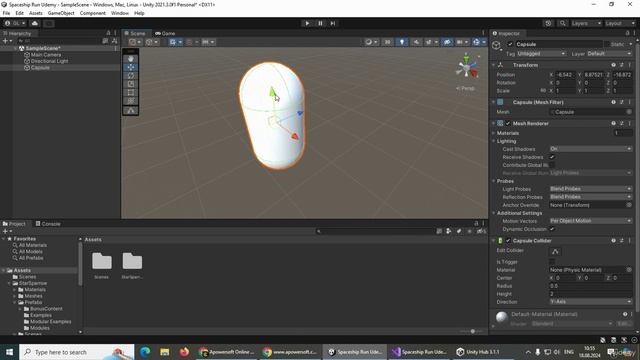
Task: Toggle Scale constrained proportions link icon
Action: 543,91
